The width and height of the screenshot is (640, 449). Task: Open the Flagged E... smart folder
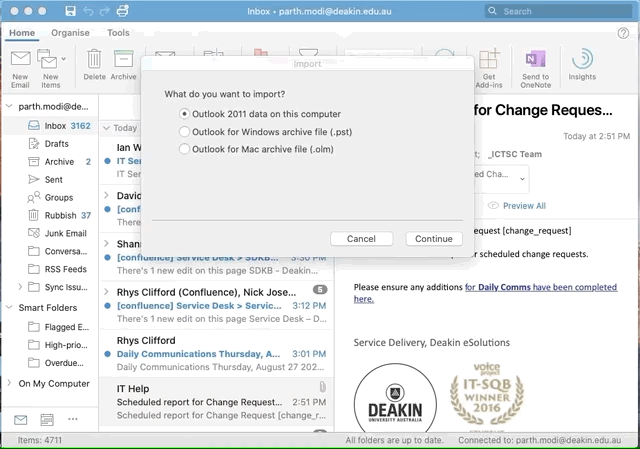pyautogui.click(x=51, y=327)
